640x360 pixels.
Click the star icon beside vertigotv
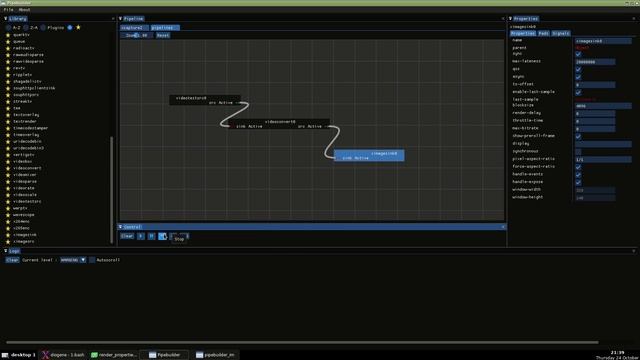tap(8, 155)
